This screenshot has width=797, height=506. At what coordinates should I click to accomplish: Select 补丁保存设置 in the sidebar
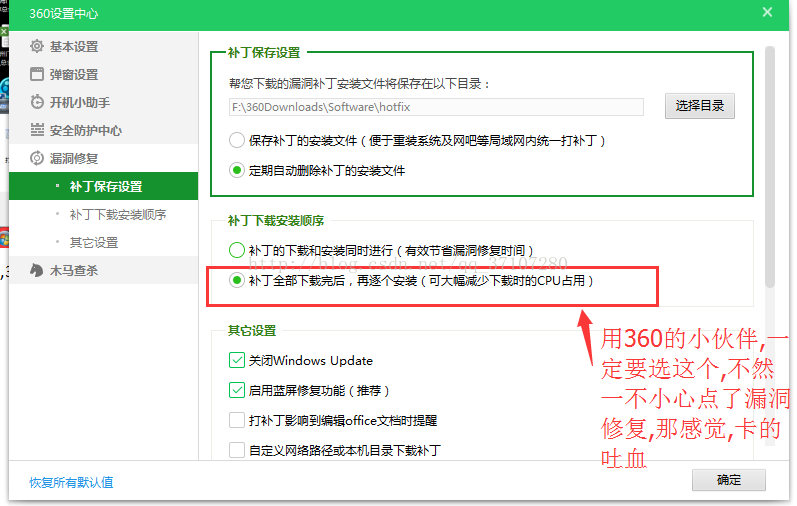tap(104, 186)
